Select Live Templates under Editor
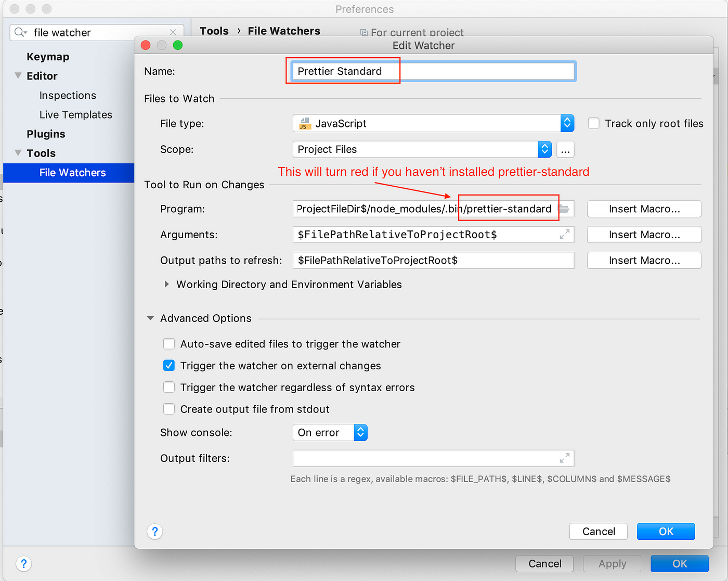Image resolution: width=728 pixels, height=581 pixels. click(76, 114)
